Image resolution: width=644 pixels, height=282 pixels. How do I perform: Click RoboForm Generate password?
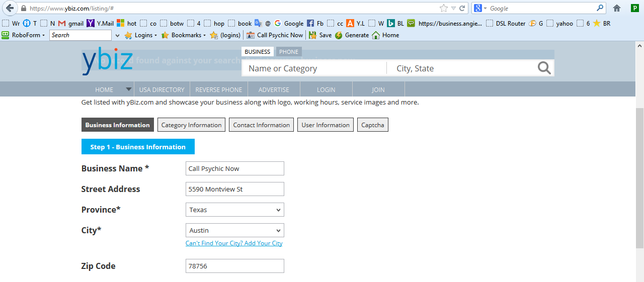pos(352,35)
